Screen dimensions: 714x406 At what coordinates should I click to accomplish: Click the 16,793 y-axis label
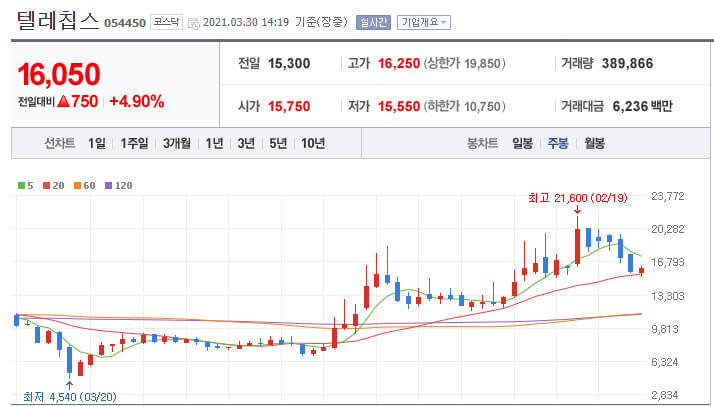coord(668,262)
